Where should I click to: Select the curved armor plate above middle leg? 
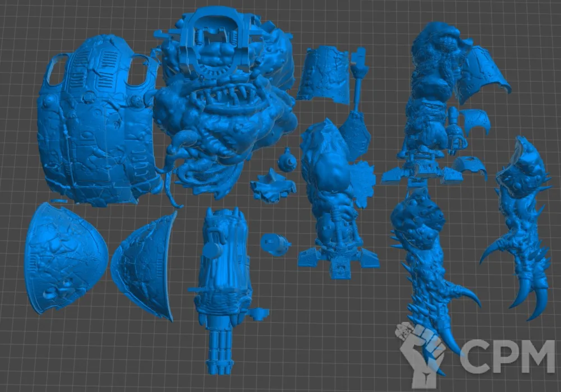tap(324, 75)
